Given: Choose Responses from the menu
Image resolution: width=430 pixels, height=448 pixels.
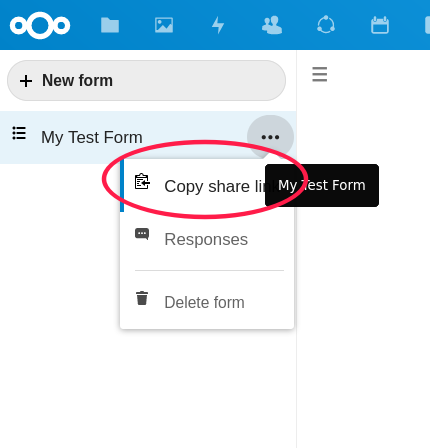Looking at the screenshot, I should click(207, 239).
